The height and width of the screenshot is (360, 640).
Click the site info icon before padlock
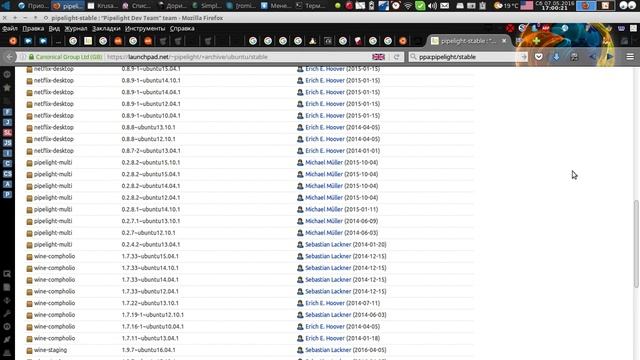(23, 57)
